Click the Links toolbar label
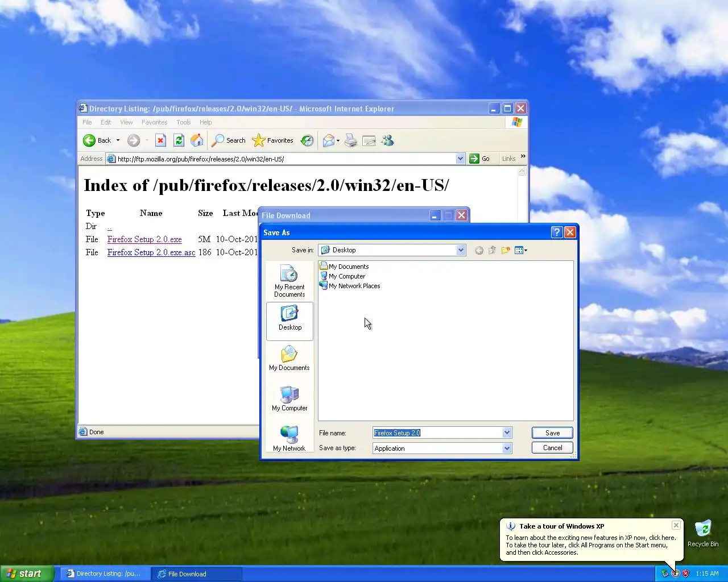This screenshot has width=728, height=582. point(508,159)
